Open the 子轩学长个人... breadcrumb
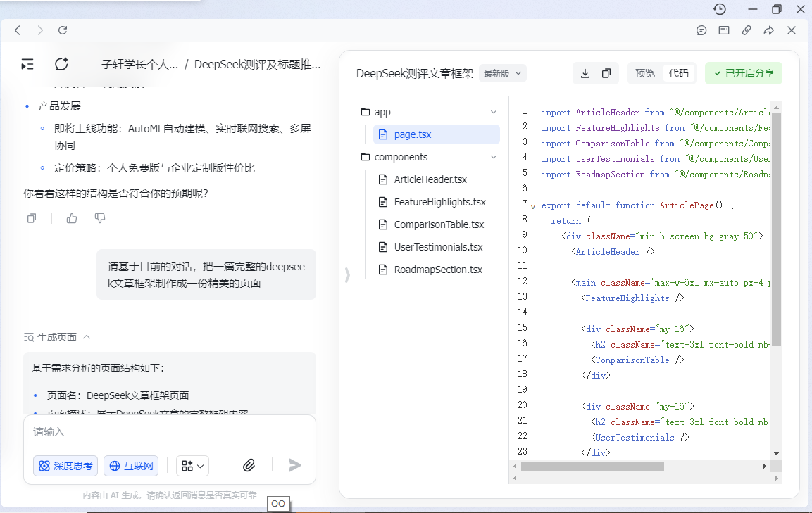The height and width of the screenshot is (513, 812). (x=139, y=64)
